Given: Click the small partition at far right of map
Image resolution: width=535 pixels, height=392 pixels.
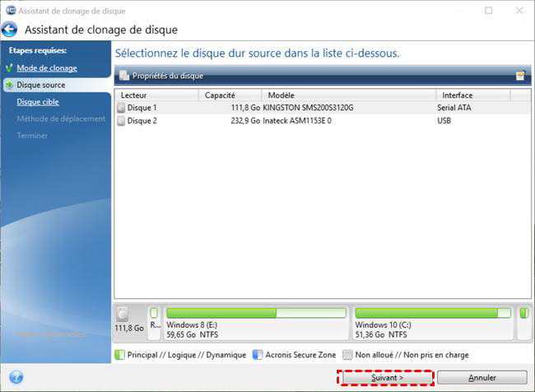Looking at the screenshot, I should click(x=523, y=323).
